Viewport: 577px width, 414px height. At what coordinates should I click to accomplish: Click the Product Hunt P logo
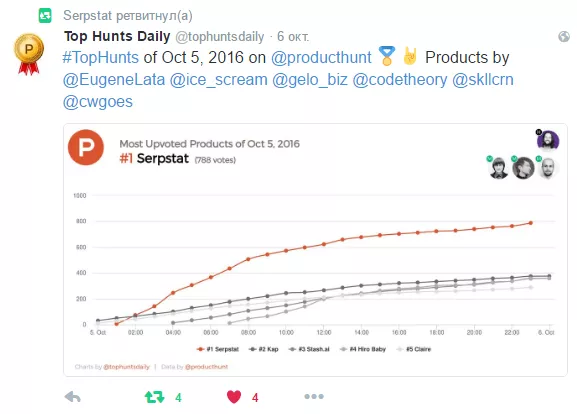coord(86,147)
